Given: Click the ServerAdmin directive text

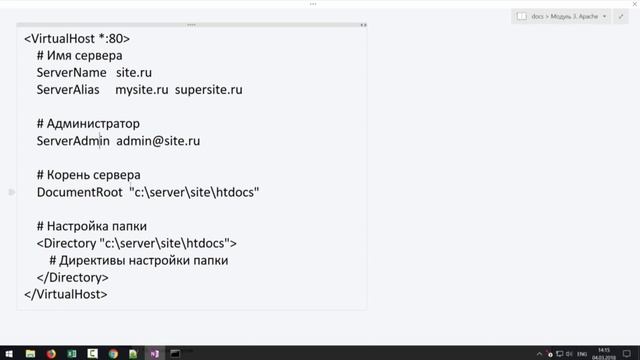Looking at the screenshot, I should pos(73,141).
